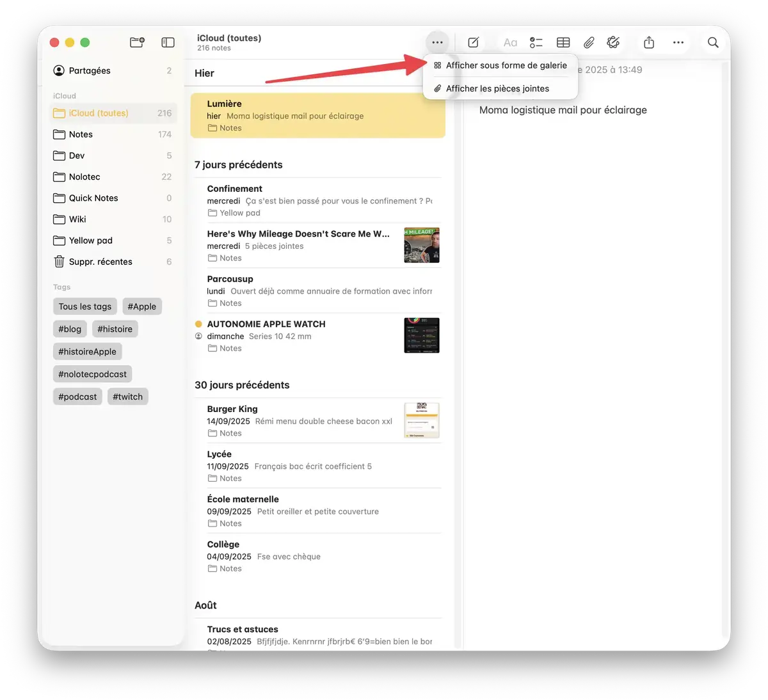
Task: Enable the #Apple tag filter
Action: coord(141,306)
